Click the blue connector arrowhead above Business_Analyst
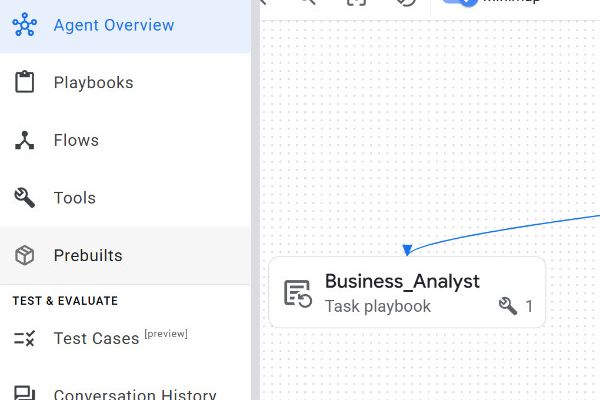600x400 pixels. pyautogui.click(x=406, y=249)
